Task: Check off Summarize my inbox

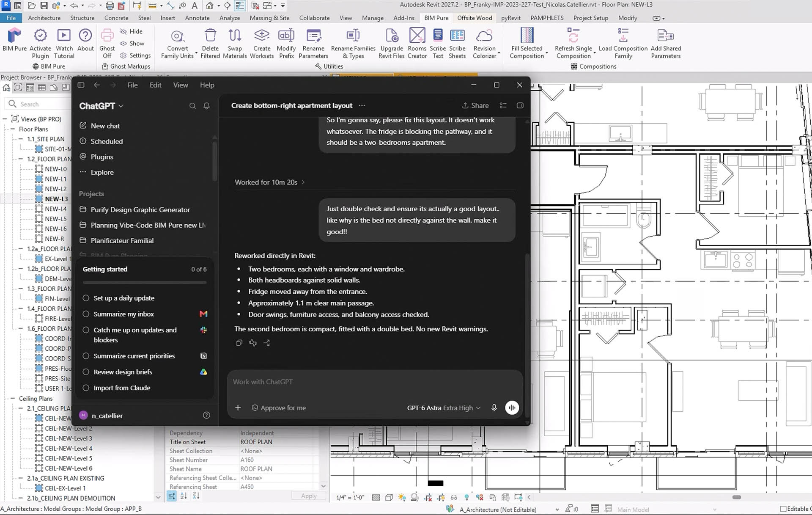Action: 86,314
